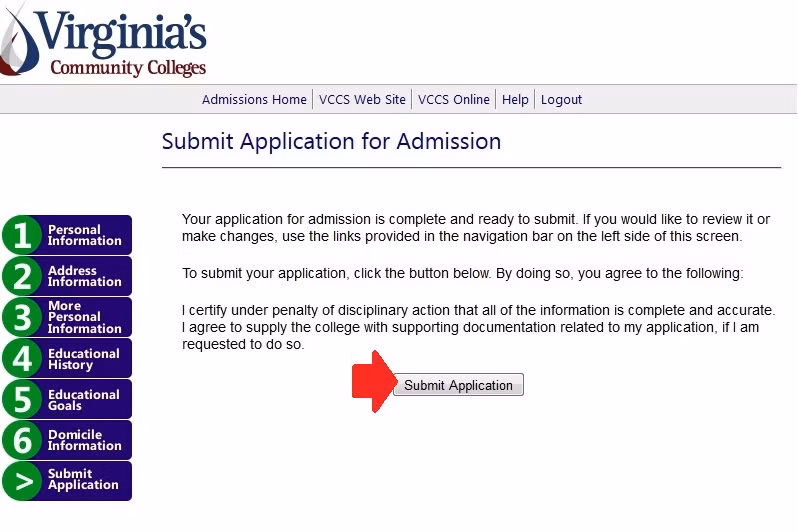This screenshot has height=532, width=798.
Task: Open VCCS Online from the top bar
Action: coord(454,100)
